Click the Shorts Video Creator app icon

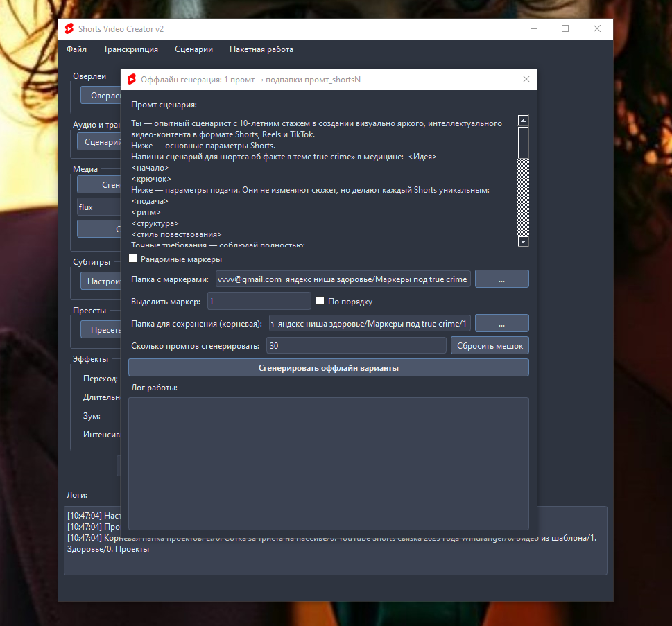tap(69, 28)
